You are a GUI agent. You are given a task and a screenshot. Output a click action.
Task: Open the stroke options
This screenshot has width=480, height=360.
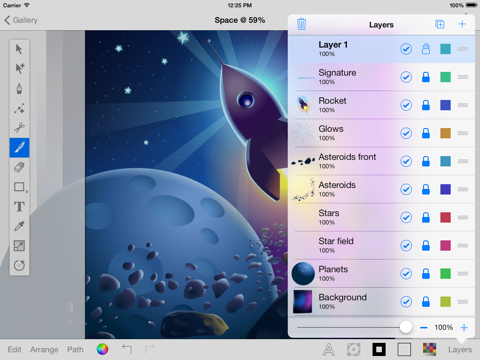pyautogui.click(x=379, y=349)
